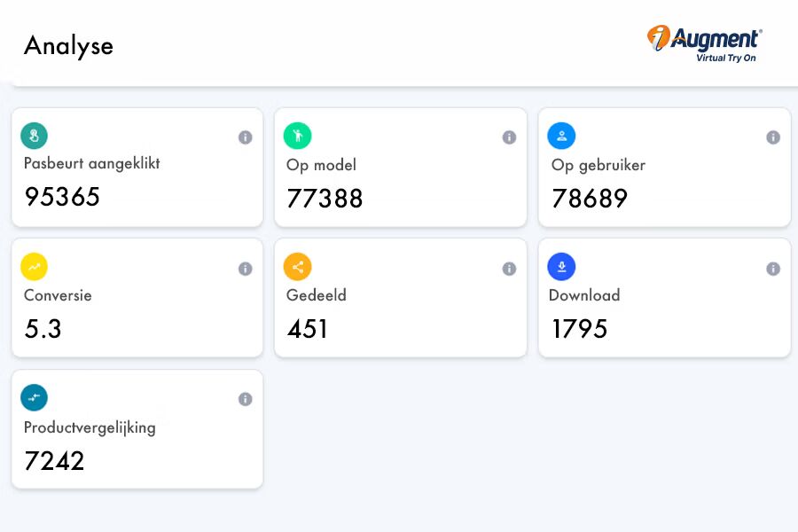Click the orange Gedeeld share icon
Viewport: 798px width, 532px height.
[297, 266]
